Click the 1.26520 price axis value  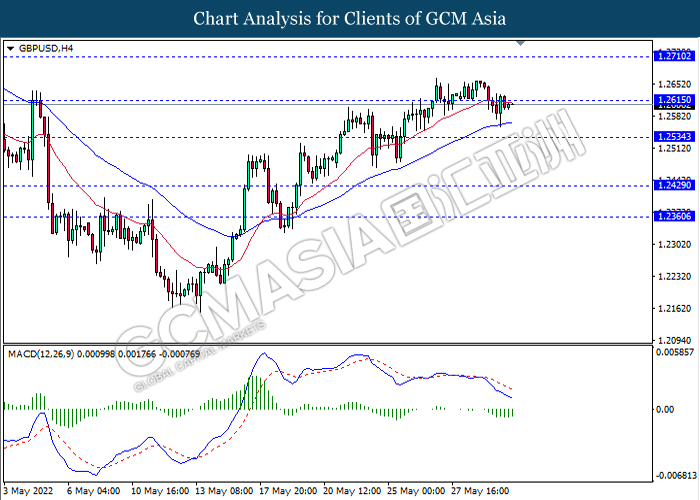(675, 84)
